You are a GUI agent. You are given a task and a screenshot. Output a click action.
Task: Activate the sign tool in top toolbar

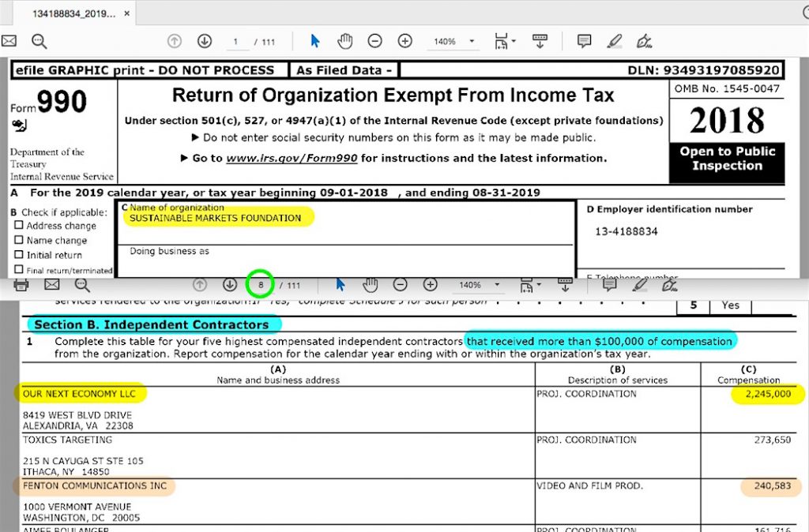[644, 41]
